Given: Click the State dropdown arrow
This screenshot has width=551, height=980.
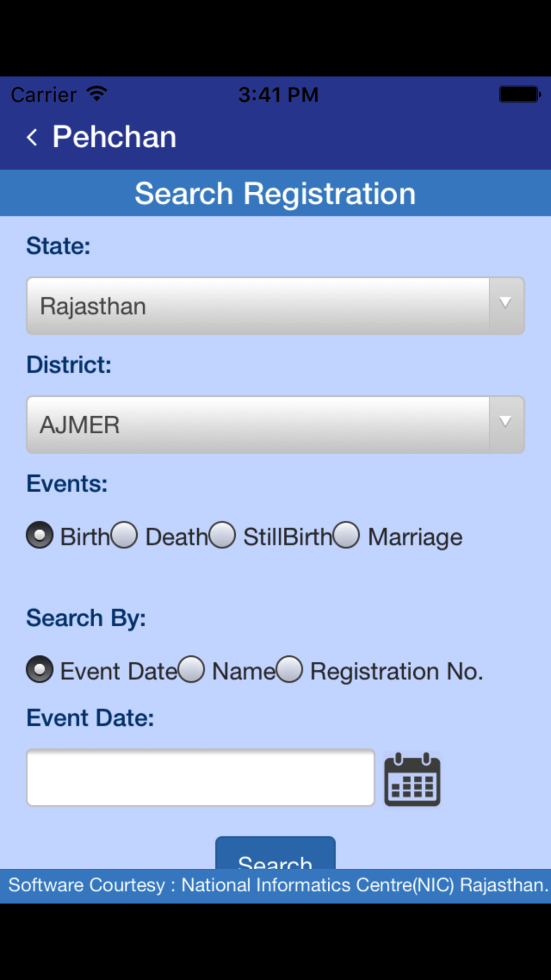Looking at the screenshot, I should point(505,303).
